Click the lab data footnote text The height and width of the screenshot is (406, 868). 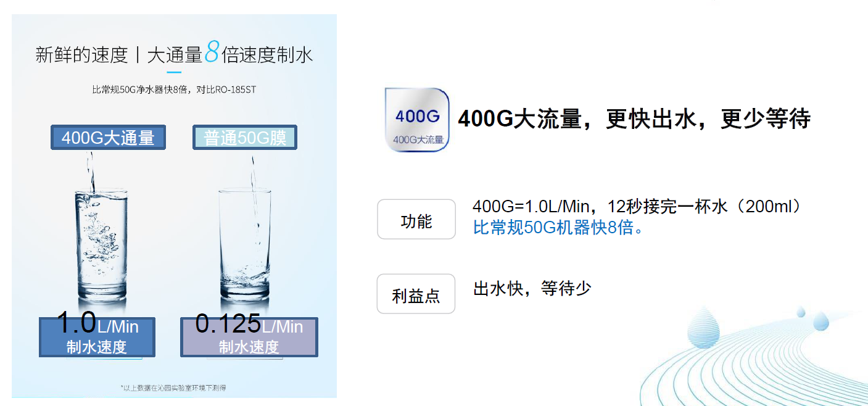(x=173, y=387)
